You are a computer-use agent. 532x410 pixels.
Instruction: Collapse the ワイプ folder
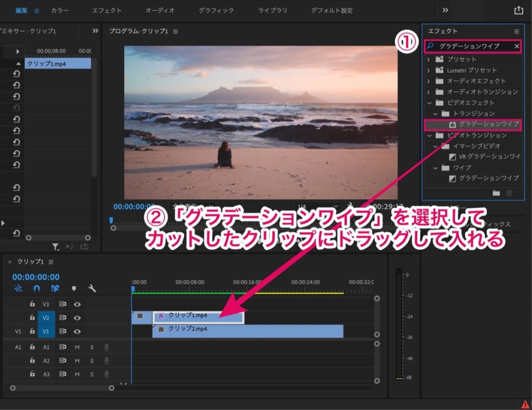point(435,168)
